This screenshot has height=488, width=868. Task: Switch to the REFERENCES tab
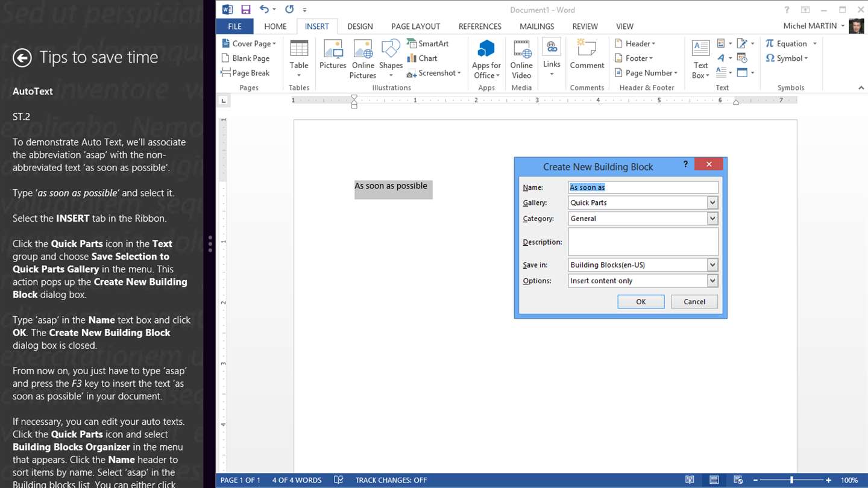(x=480, y=27)
